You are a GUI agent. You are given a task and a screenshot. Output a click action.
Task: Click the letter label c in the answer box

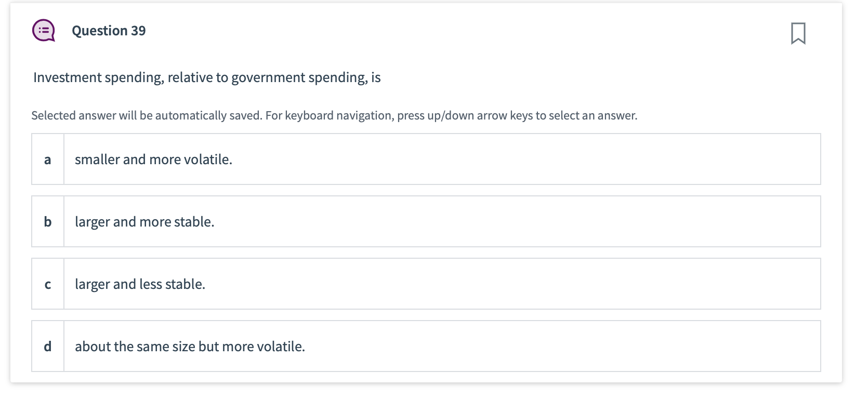click(x=48, y=284)
